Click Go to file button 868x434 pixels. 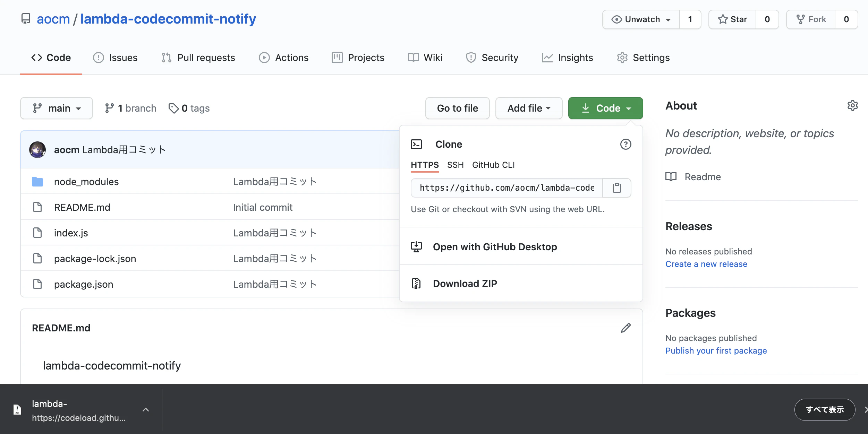point(458,108)
